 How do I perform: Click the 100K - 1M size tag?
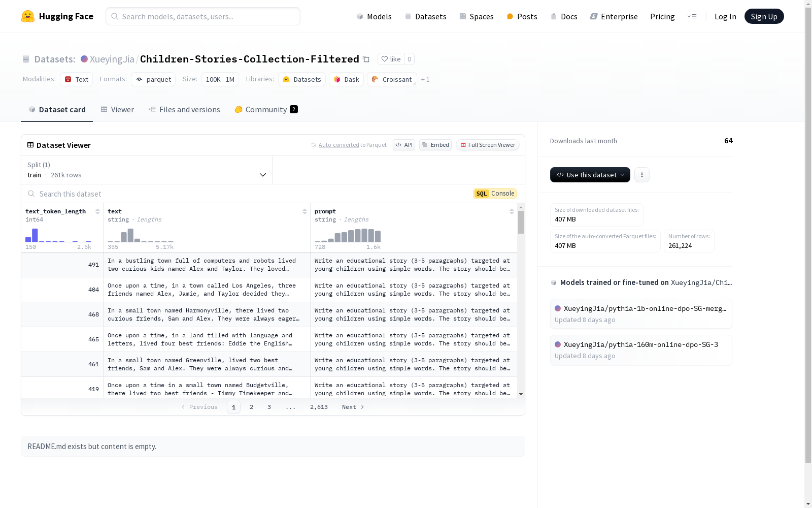click(x=220, y=79)
